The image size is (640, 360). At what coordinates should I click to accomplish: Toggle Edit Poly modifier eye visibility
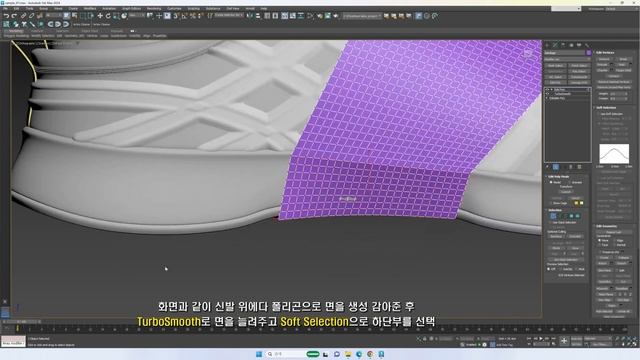click(x=548, y=89)
